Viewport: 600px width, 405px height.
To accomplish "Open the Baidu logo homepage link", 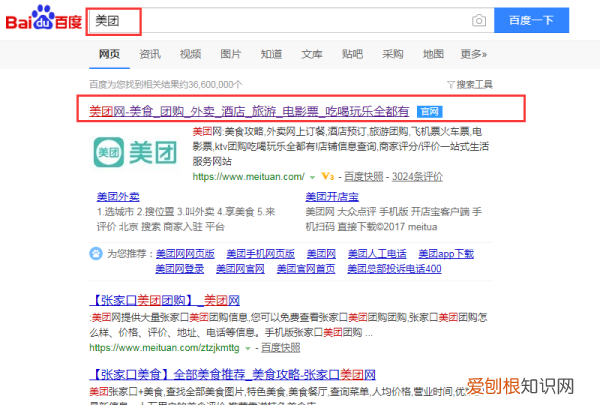I will (x=44, y=18).
